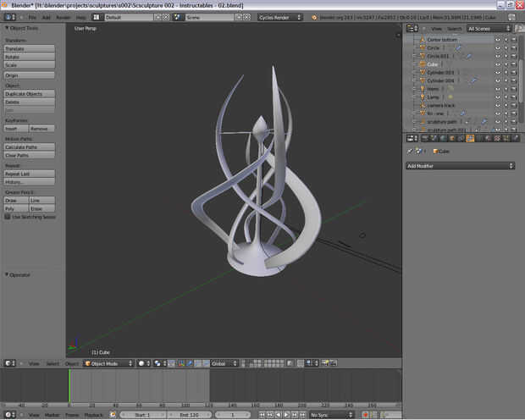Enable the Use Sketching Sessions checkbox
Image resolution: width=525 pixels, height=420 pixels.
[x=8, y=217]
